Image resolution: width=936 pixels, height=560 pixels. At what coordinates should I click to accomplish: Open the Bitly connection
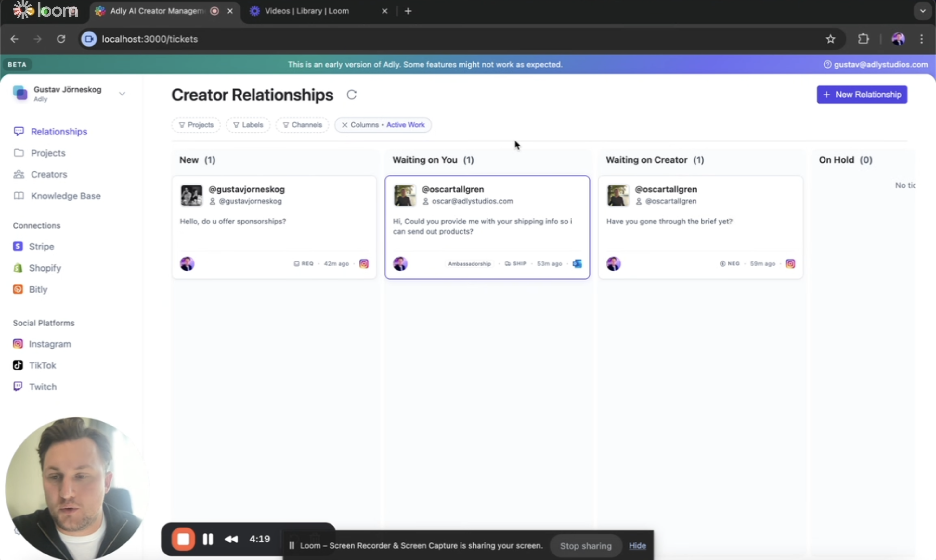tap(30, 289)
